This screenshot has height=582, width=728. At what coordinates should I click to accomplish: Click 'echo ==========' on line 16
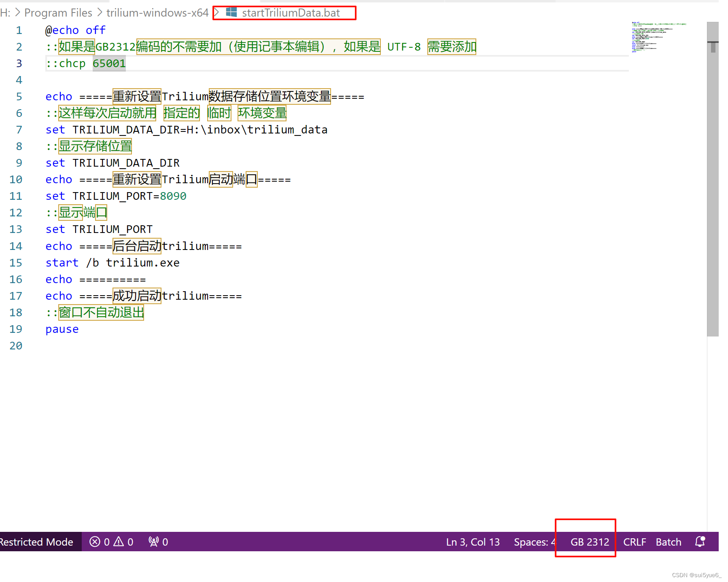pyautogui.click(x=96, y=279)
